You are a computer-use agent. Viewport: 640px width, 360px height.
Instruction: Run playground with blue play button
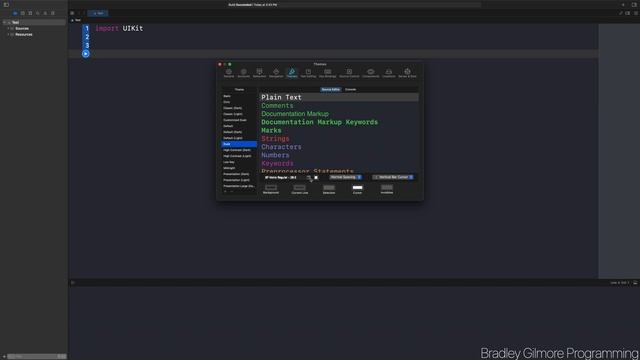click(x=85, y=53)
